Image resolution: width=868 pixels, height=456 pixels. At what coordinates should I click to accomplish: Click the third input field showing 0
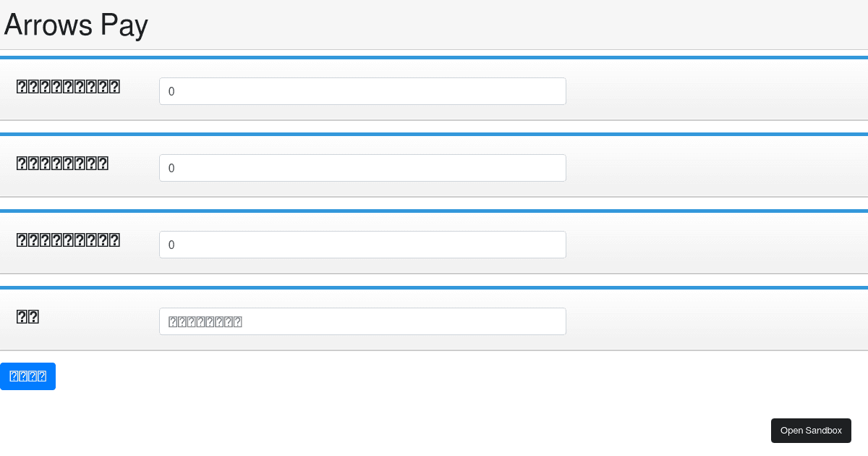pos(362,245)
